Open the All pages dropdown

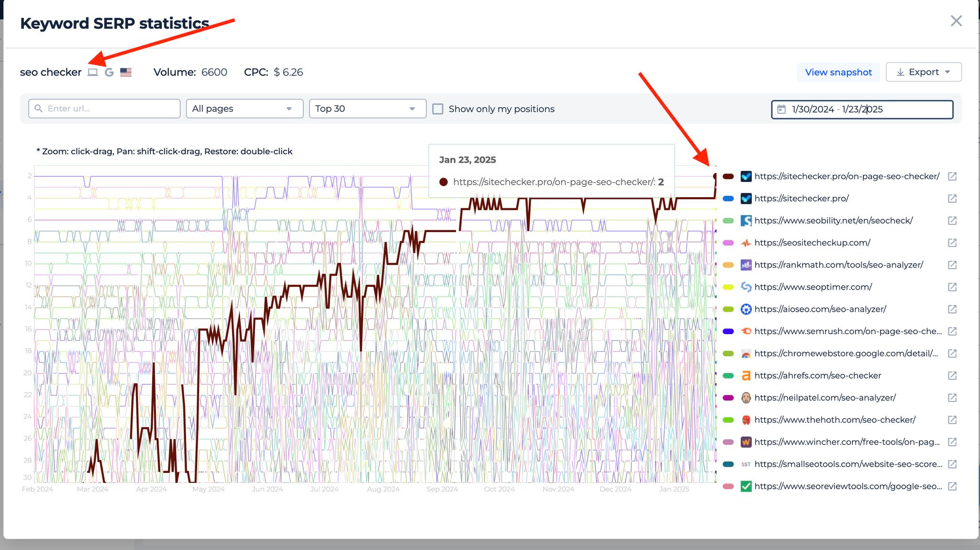click(x=245, y=109)
